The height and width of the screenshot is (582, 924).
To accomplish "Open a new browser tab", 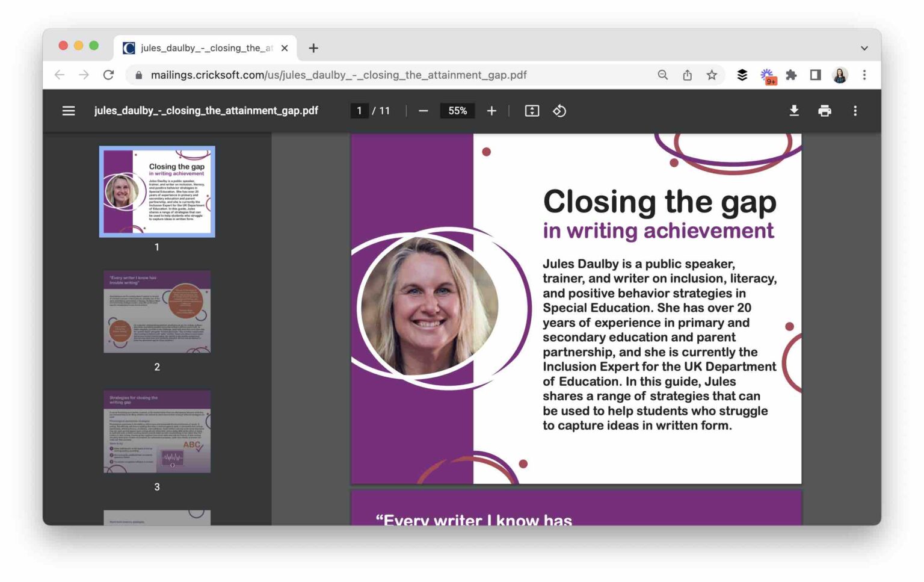I will click(313, 48).
